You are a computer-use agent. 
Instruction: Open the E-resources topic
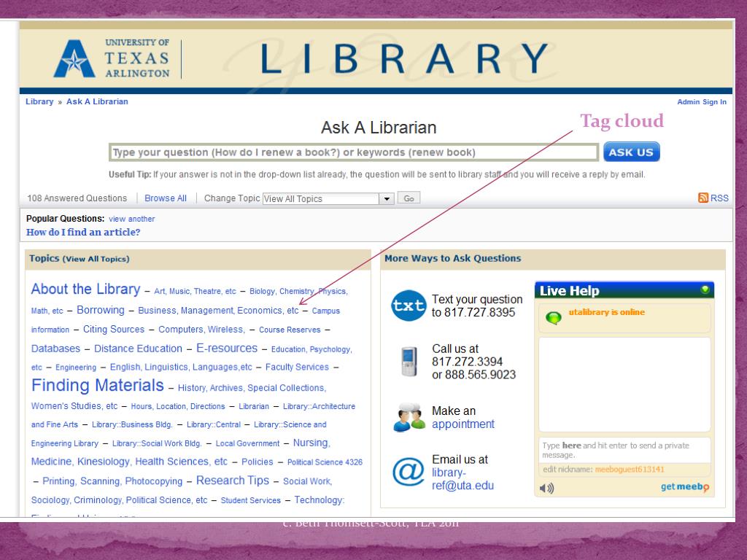227,348
